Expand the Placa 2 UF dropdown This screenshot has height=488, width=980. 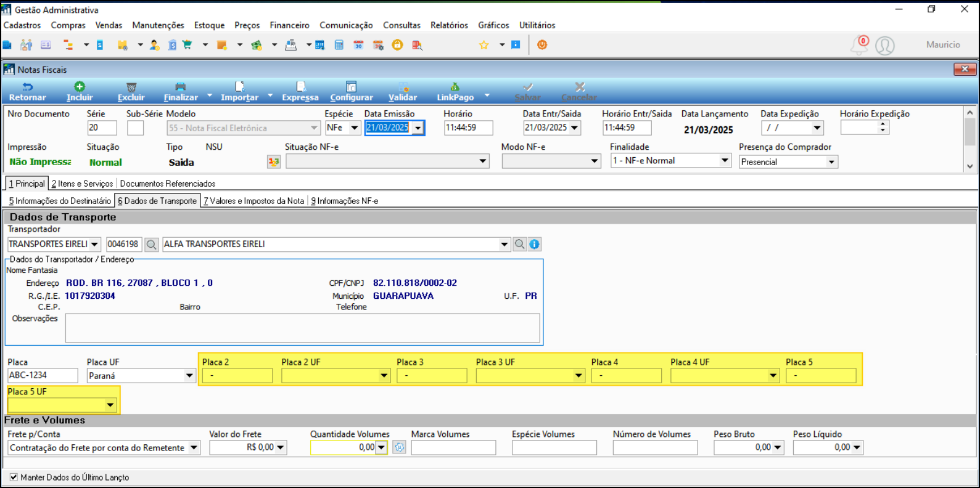(384, 375)
